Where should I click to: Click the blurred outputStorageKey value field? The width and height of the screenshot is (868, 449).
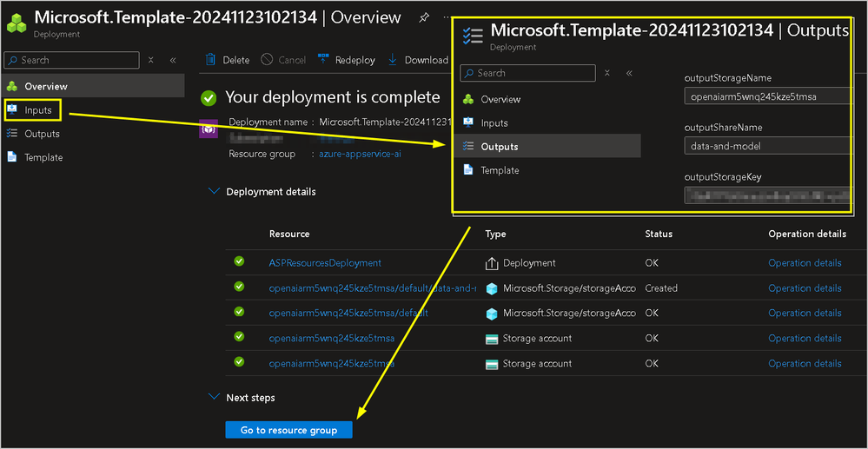point(767,195)
